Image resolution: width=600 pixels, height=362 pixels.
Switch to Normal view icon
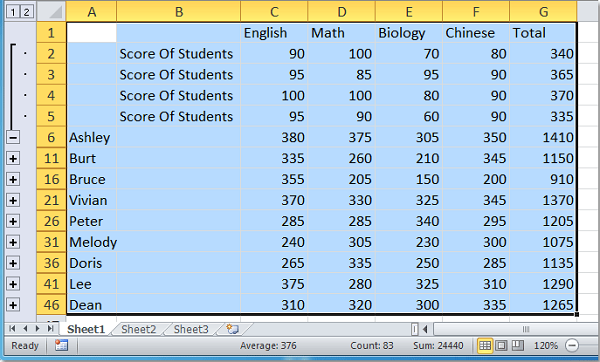click(485, 346)
